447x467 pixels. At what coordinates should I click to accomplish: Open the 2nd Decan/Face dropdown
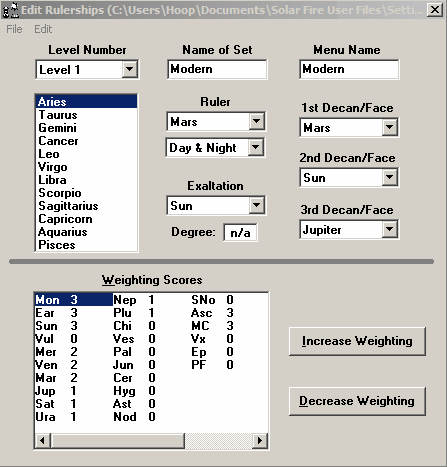(390, 177)
